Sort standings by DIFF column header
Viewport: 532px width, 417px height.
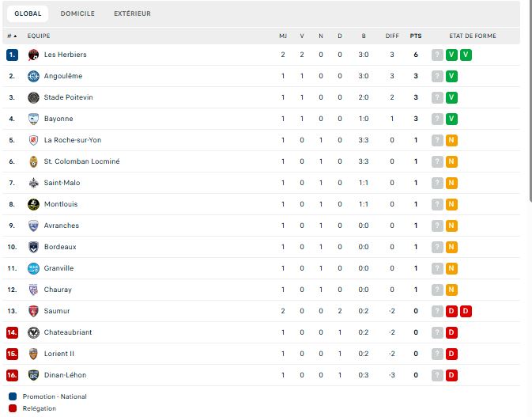coord(392,36)
